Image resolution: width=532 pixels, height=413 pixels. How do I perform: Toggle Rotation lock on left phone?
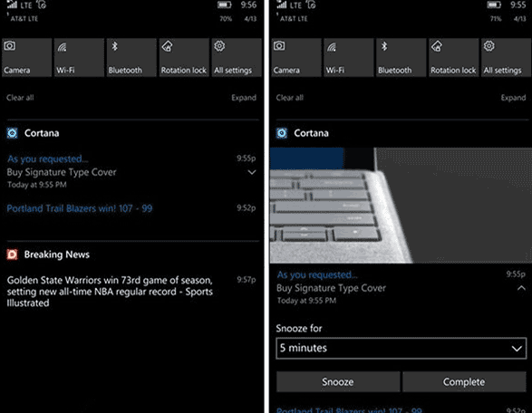[184, 57]
